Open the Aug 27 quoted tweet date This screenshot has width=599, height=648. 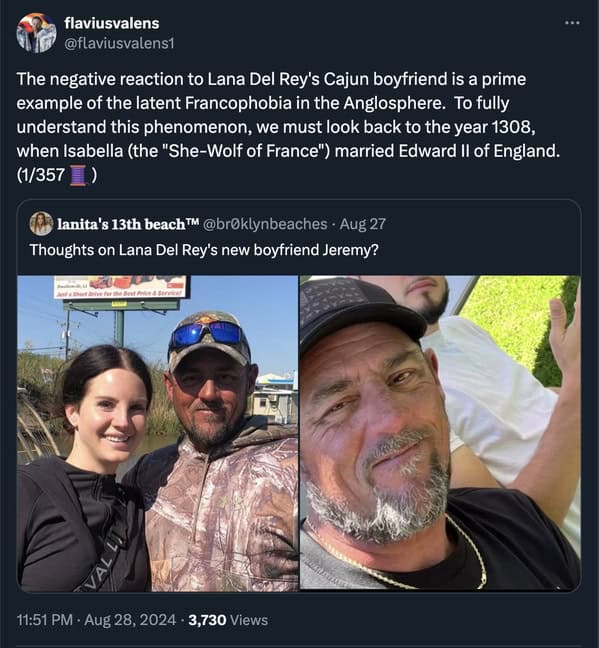(363, 224)
